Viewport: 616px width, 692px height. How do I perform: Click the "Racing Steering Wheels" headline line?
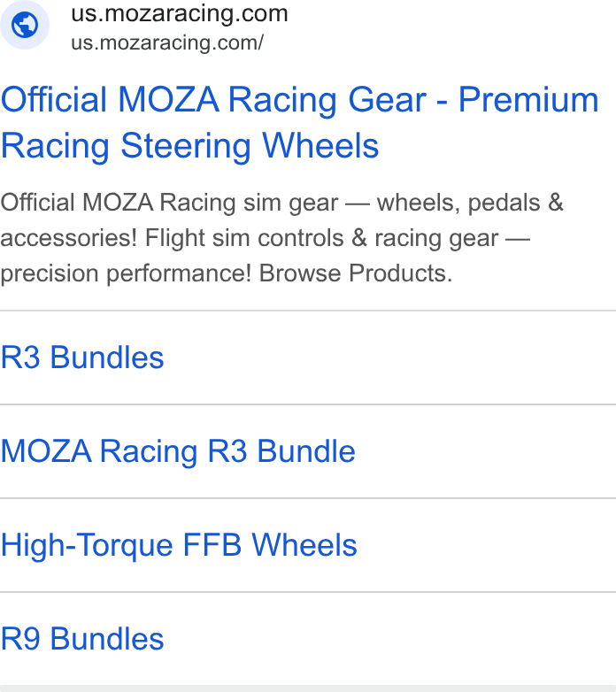tap(189, 146)
